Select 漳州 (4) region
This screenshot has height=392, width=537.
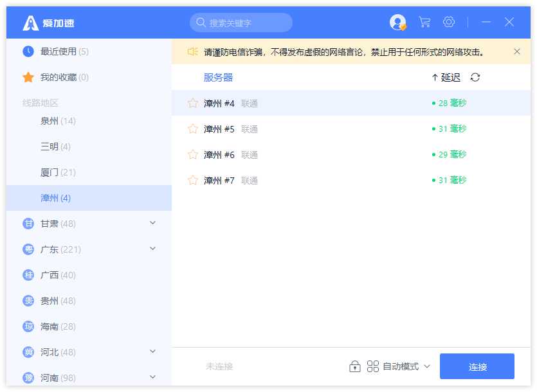[89, 198]
